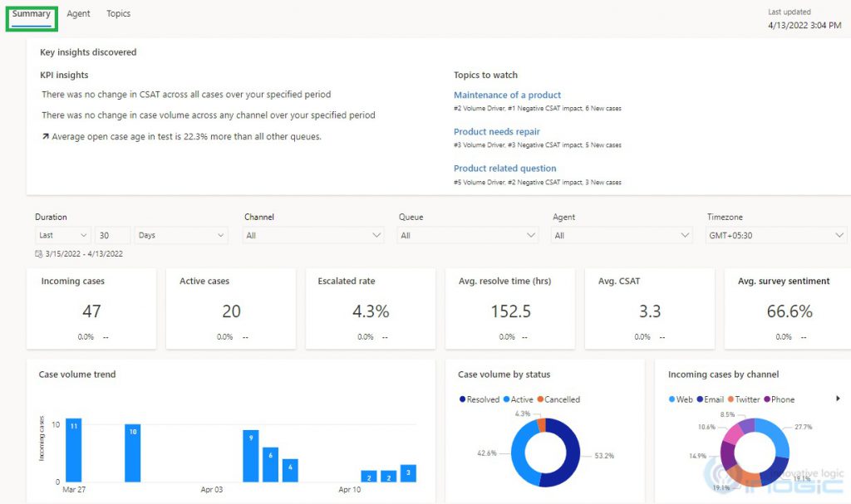Image resolution: width=851 pixels, height=504 pixels.
Task: Open the Product related question topic
Action: (x=504, y=168)
